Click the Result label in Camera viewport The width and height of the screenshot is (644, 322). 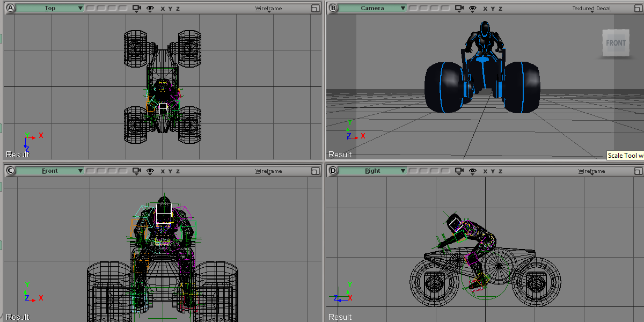click(x=340, y=155)
